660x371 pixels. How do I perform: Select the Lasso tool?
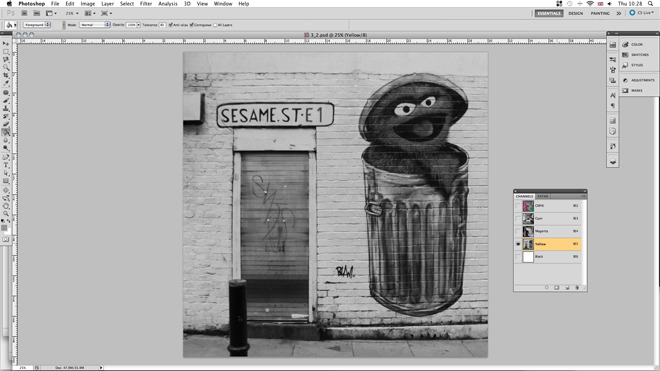click(6, 59)
